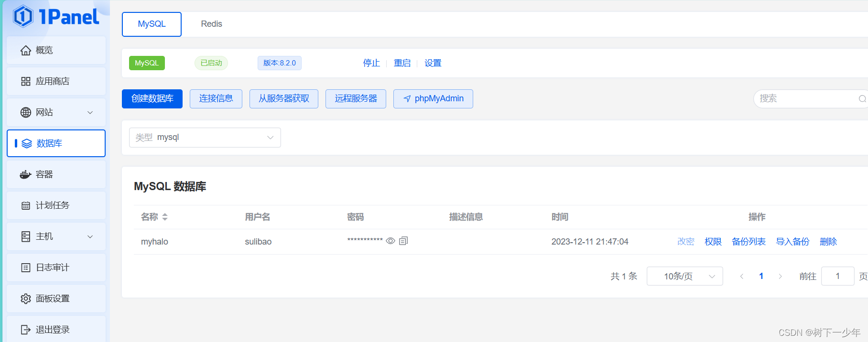Click 停止 to stop MySQL
The image size is (868, 342).
pos(371,63)
